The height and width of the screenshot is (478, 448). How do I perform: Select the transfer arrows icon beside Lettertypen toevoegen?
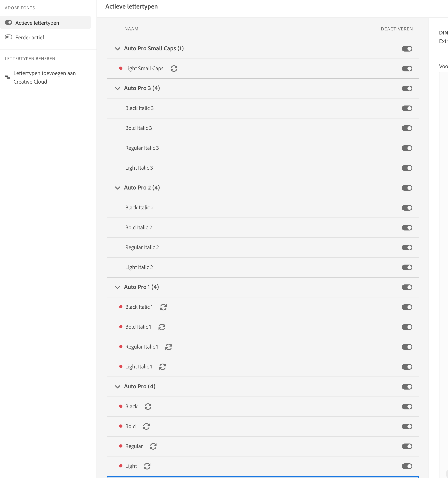coord(7,77)
